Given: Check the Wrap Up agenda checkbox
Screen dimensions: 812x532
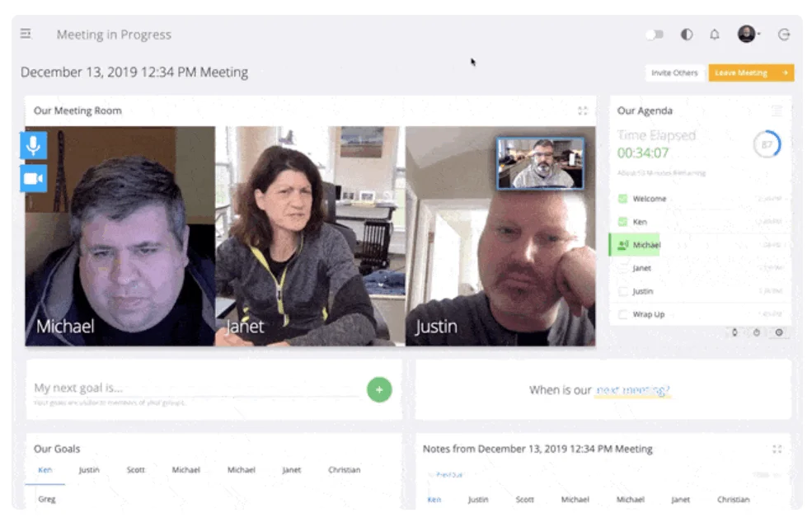Looking at the screenshot, I should tap(623, 314).
